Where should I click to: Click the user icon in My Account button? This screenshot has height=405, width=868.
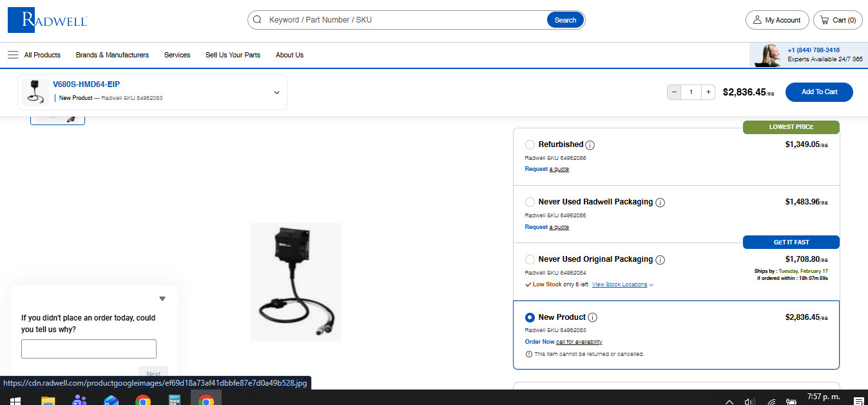coord(757,20)
